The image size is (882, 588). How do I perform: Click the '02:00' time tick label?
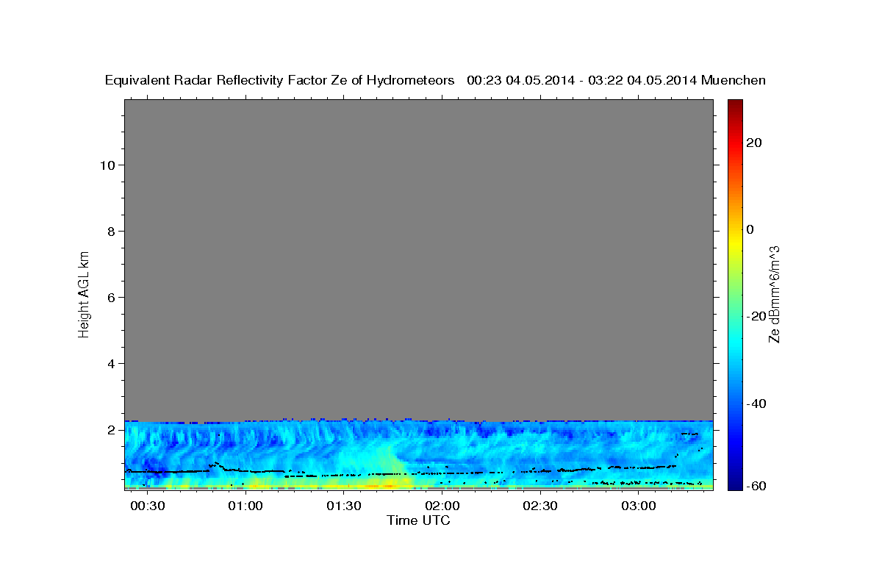pos(442,506)
